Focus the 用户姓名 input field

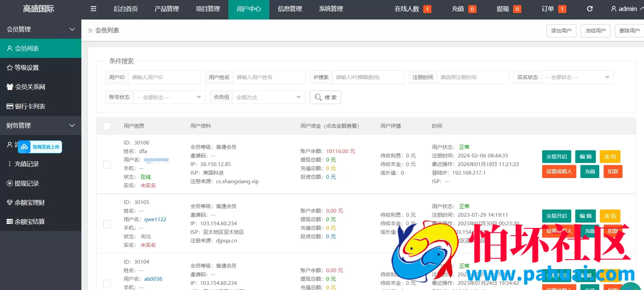click(x=269, y=77)
